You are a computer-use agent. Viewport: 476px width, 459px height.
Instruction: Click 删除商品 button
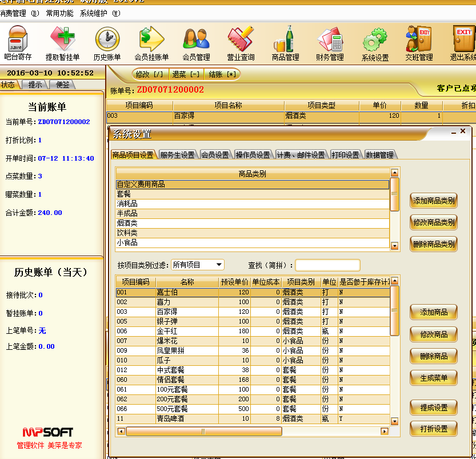tap(434, 356)
